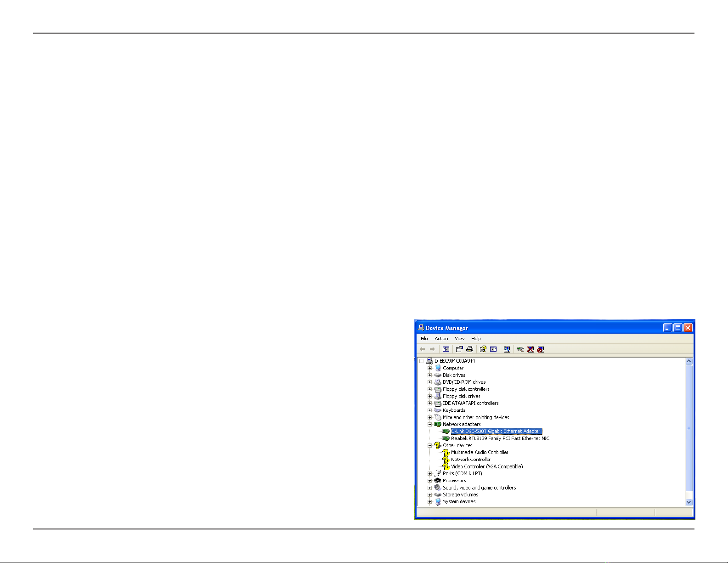Select the Sound, video and game controllers label
Screen dimensions: 728x563
click(480, 488)
